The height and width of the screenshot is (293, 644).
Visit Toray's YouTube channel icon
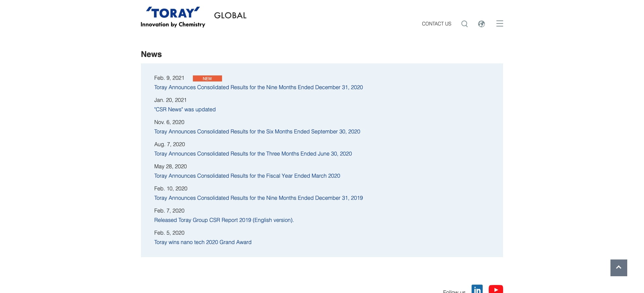496,289
